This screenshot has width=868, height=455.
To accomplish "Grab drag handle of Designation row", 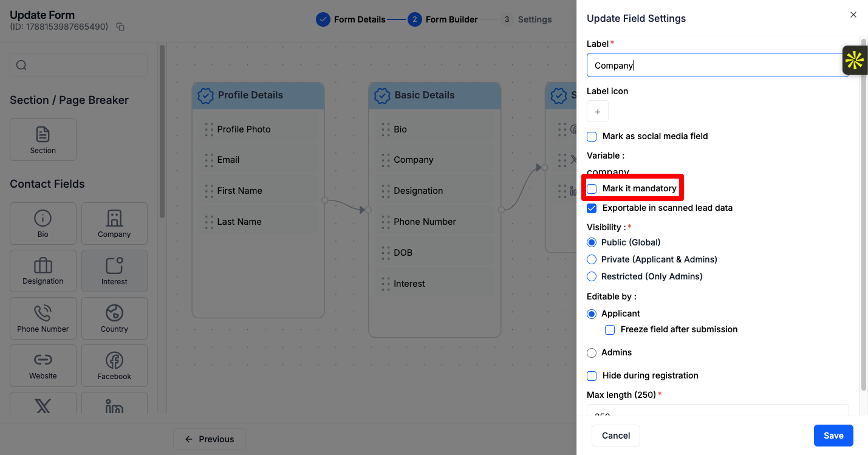I will pyautogui.click(x=386, y=191).
